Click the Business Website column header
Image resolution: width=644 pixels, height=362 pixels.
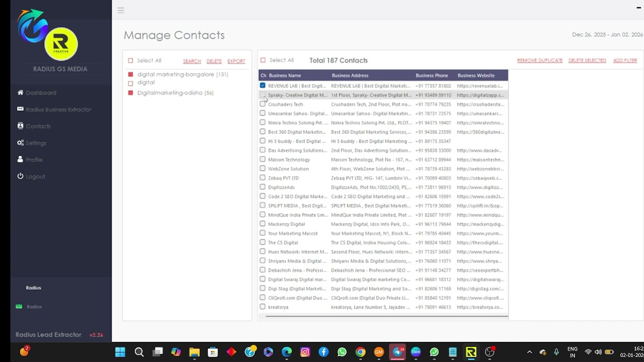click(476, 75)
